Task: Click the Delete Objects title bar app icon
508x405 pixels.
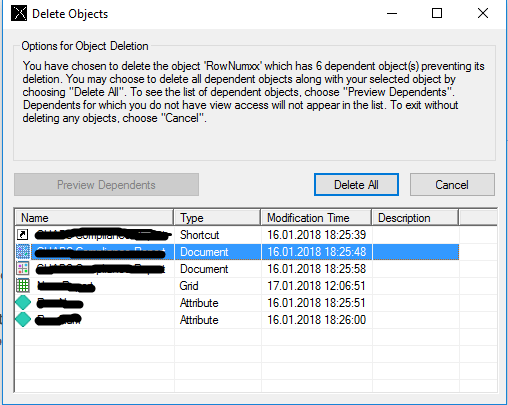Action: click(19, 14)
